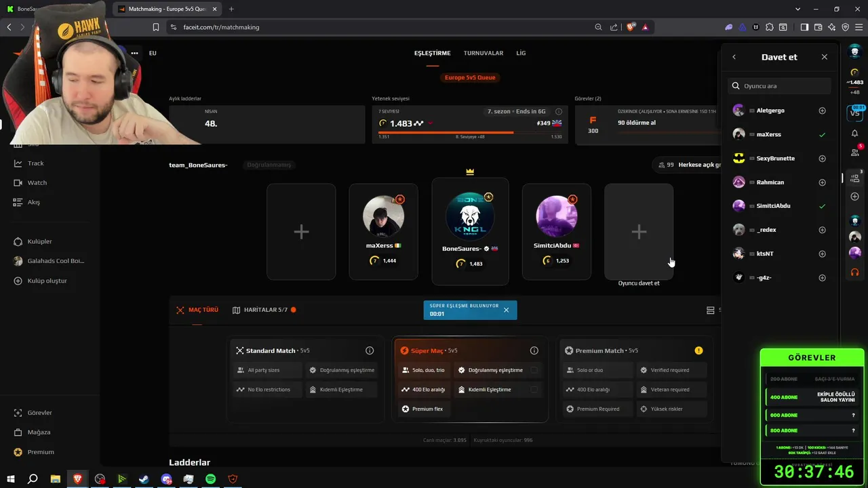Select the Premium Match card
Screen dimensions: 868x488
point(635,380)
